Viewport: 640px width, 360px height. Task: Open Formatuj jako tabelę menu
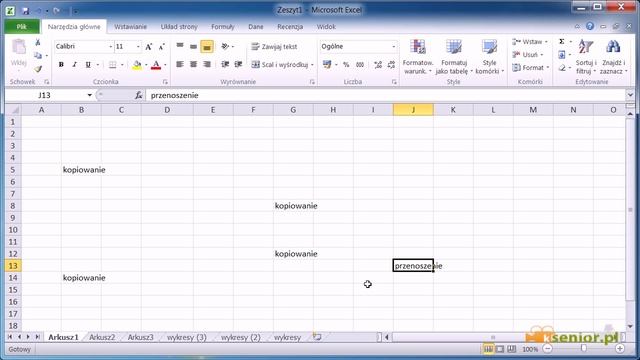tap(453, 57)
